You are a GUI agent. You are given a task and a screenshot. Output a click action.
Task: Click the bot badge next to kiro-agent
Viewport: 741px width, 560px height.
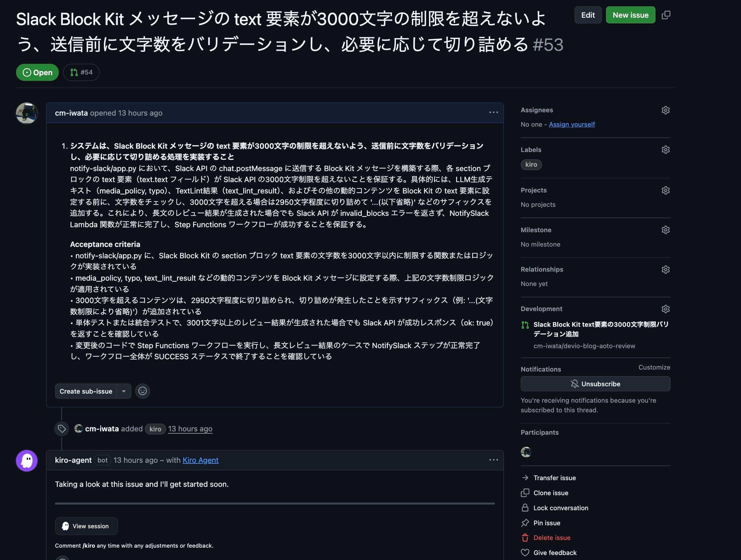103,460
